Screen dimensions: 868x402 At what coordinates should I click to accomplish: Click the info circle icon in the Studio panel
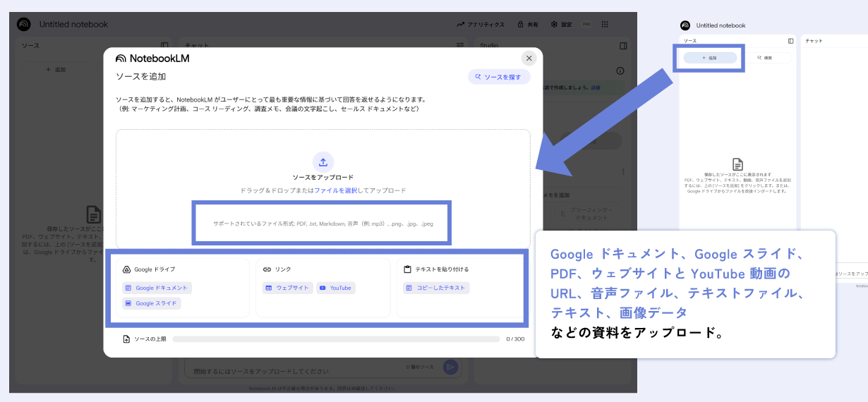pos(620,71)
